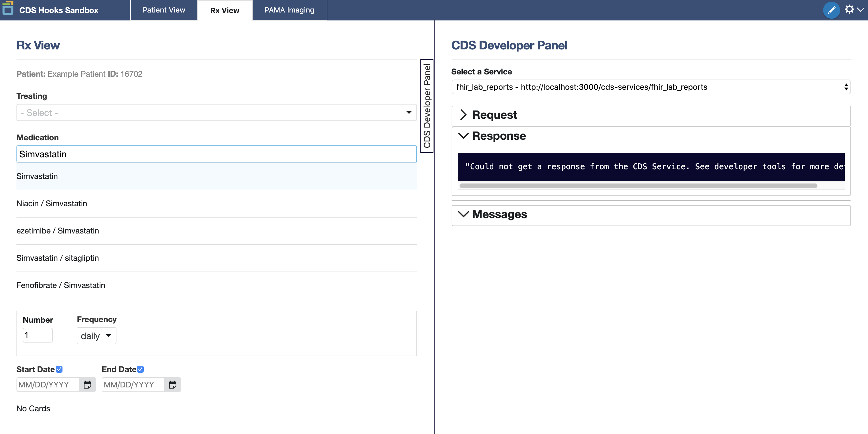Uncheck the Start Date checkbox
The width and height of the screenshot is (868, 434).
coord(59,369)
